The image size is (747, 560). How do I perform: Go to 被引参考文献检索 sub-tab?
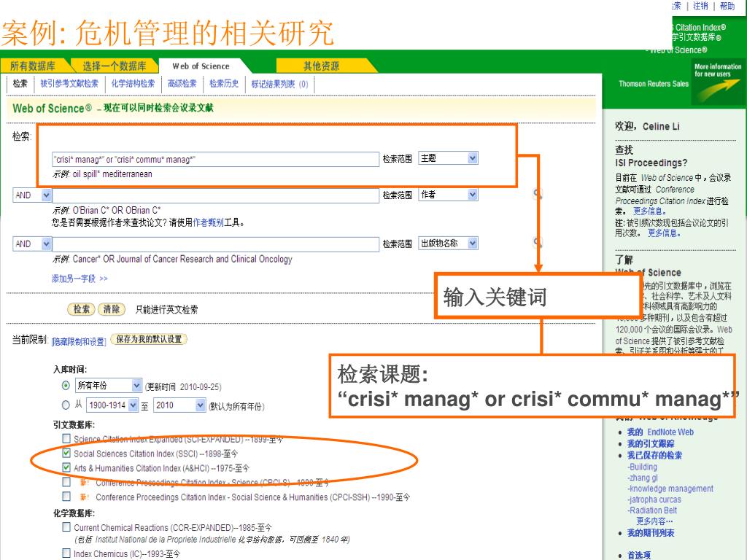(x=69, y=84)
